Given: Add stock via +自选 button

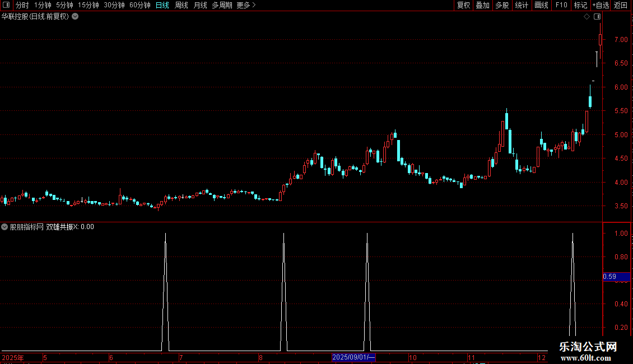Looking at the screenshot, I should tap(601, 5).
